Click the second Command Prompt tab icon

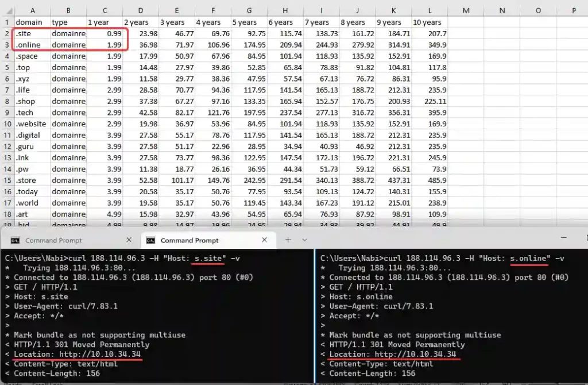pos(151,241)
